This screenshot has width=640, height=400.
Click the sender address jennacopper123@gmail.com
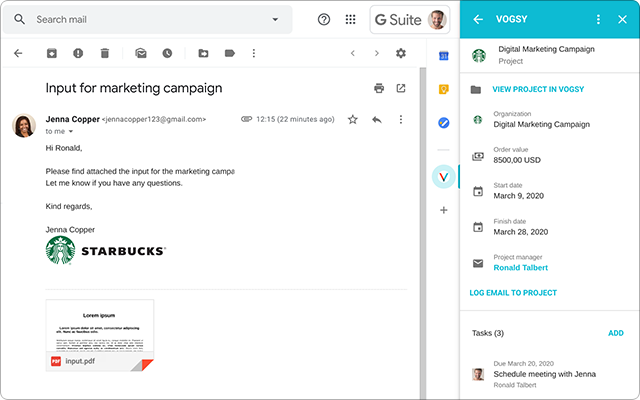coord(154,119)
